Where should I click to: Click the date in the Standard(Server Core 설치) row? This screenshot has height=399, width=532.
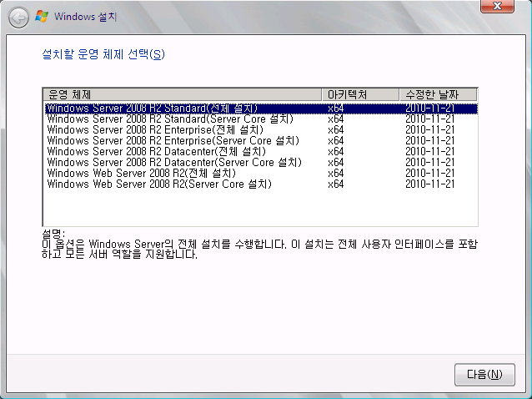coord(430,119)
